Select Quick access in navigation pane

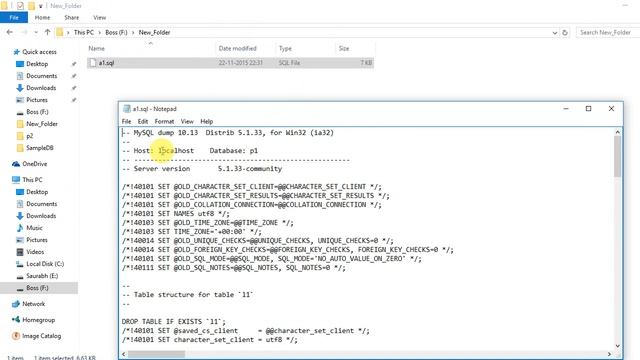[39, 52]
